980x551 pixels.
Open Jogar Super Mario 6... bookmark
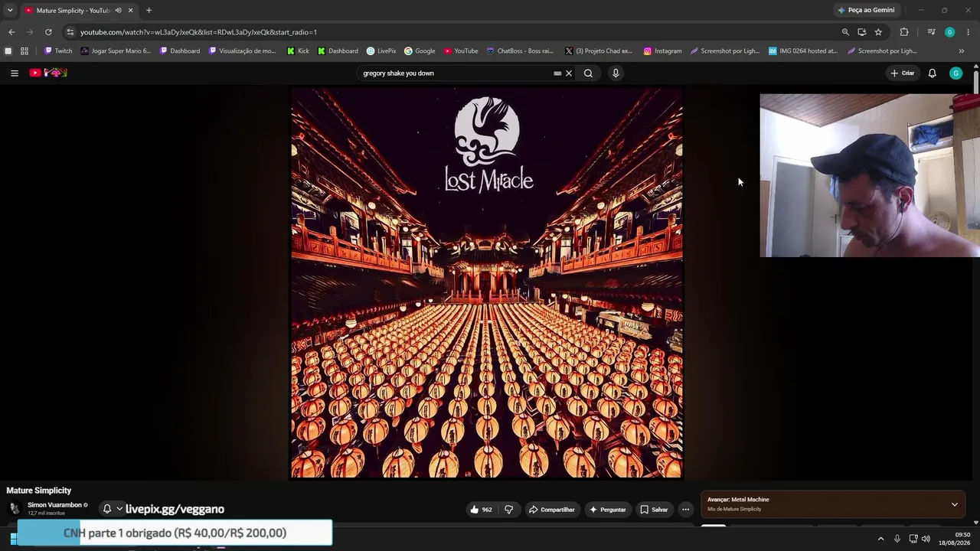(x=116, y=51)
